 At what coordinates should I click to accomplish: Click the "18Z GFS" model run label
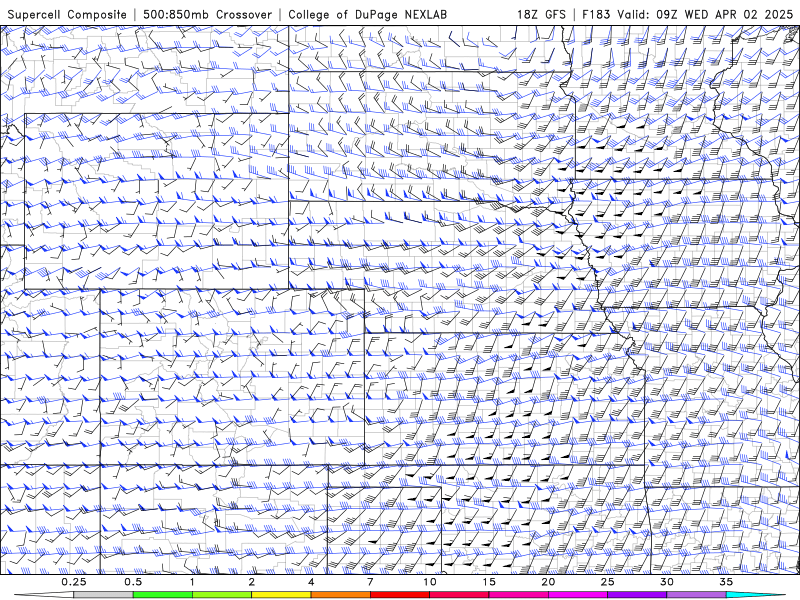541,14
